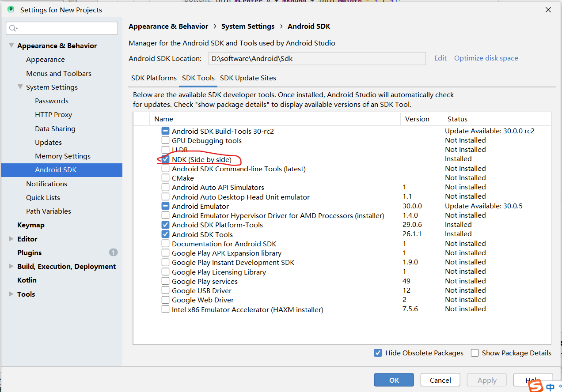
Task: Check Intel x86 Emulator Accelerator (HAXM) checkbox
Action: pyautogui.click(x=165, y=309)
